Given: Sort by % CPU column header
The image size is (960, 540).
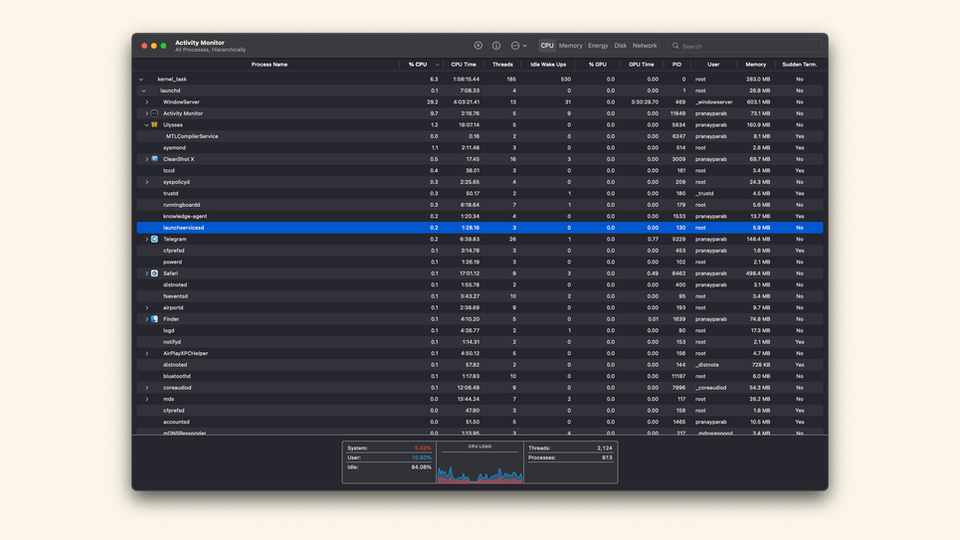Looking at the screenshot, I should 418,64.
